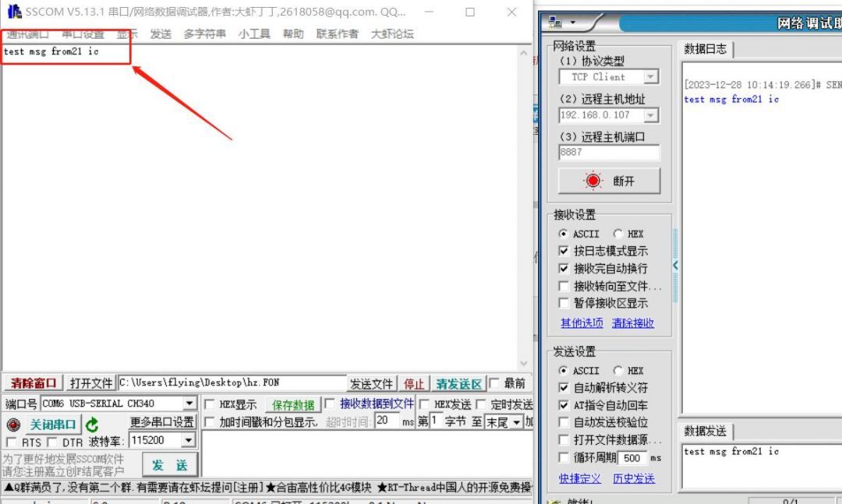This screenshot has height=504, width=842.
Task: Uncheck the 按日志模式显示 option
Action: coord(564,250)
